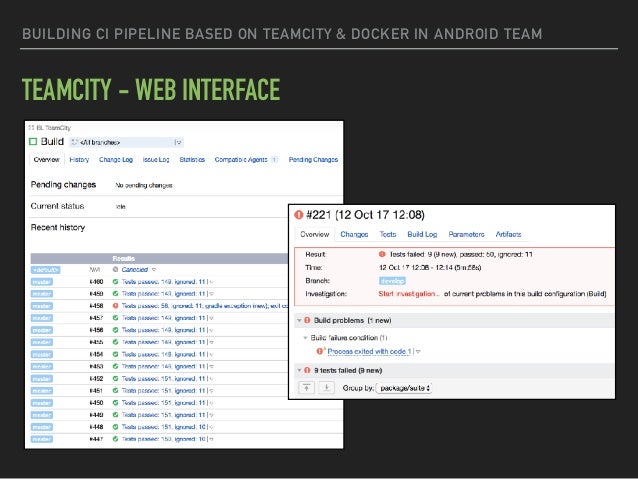The height and width of the screenshot is (479, 638).
Task: Click master branch label on #460 row
Action: (42, 282)
